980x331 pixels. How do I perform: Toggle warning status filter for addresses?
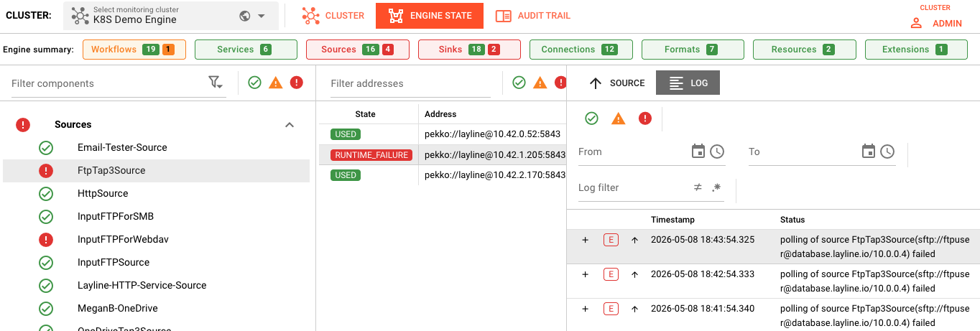pos(540,83)
